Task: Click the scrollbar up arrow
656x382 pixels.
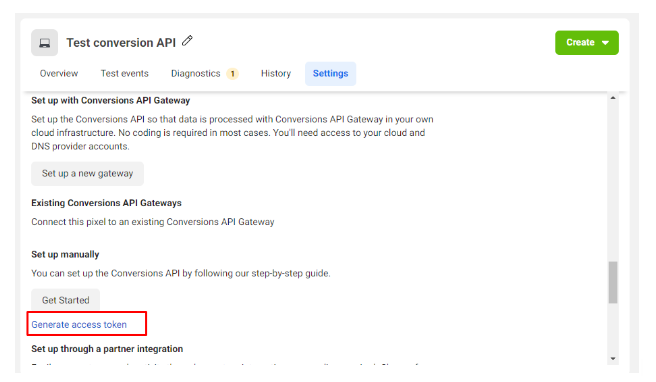Action: 613,98
